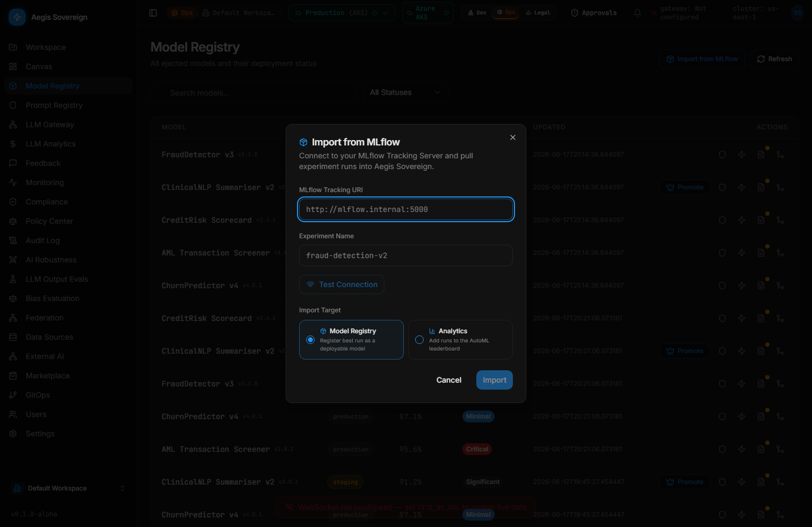The height and width of the screenshot is (527, 812).
Task: Click shield icon in AML Transaction Screener Critical row
Action: tap(722, 449)
